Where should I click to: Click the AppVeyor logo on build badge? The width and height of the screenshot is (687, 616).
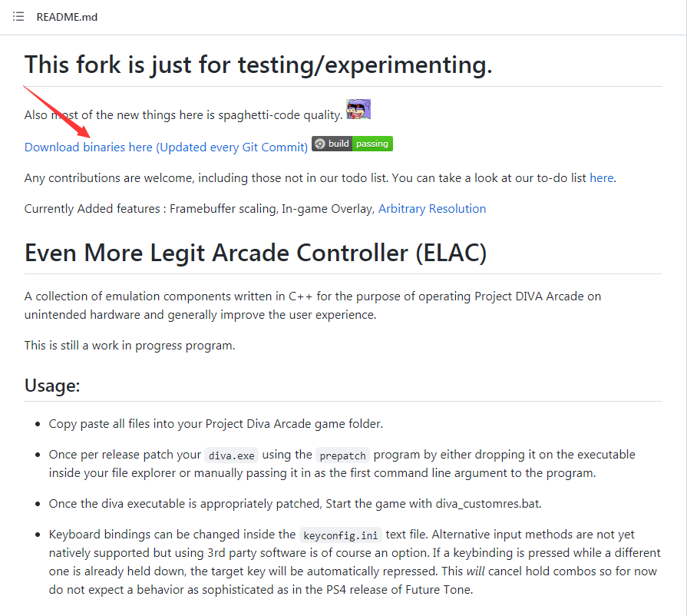click(x=319, y=144)
